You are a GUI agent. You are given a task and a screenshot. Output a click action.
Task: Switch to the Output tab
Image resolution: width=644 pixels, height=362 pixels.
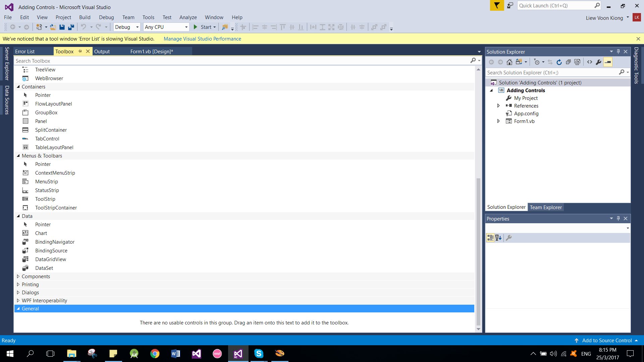[102, 51]
